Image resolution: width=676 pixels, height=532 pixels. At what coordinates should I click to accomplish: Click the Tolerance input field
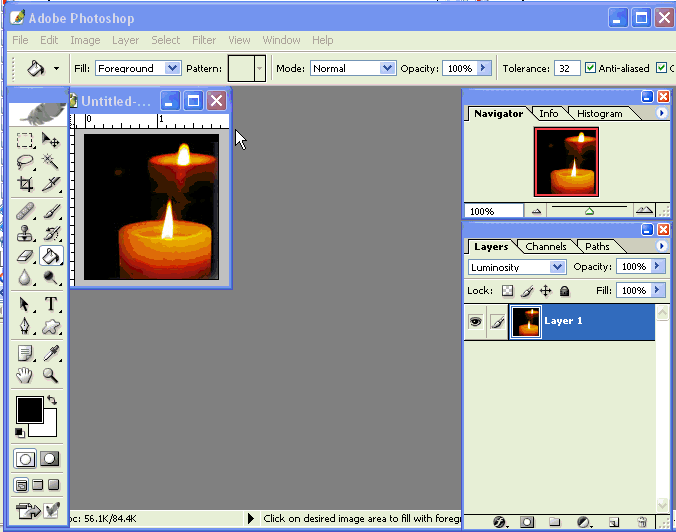(567, 68)
